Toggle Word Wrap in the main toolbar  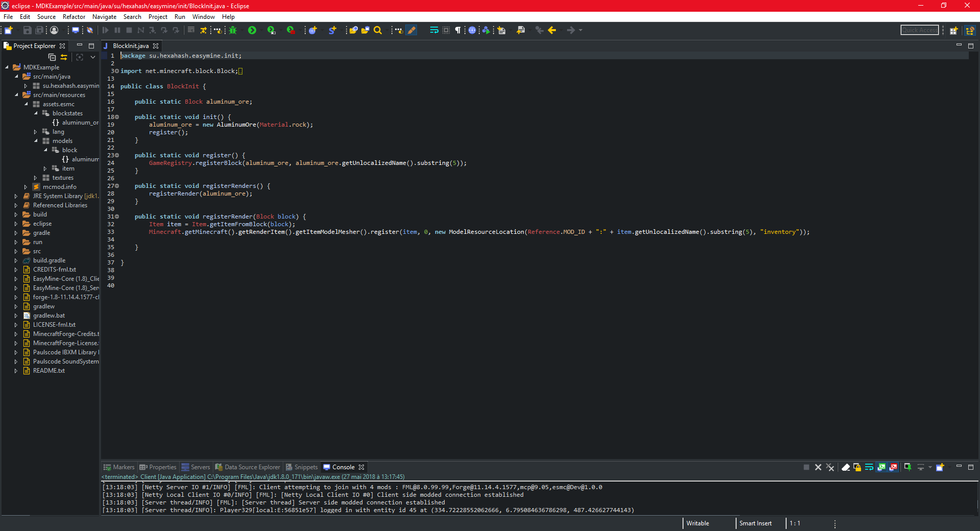tap(434, 30)
